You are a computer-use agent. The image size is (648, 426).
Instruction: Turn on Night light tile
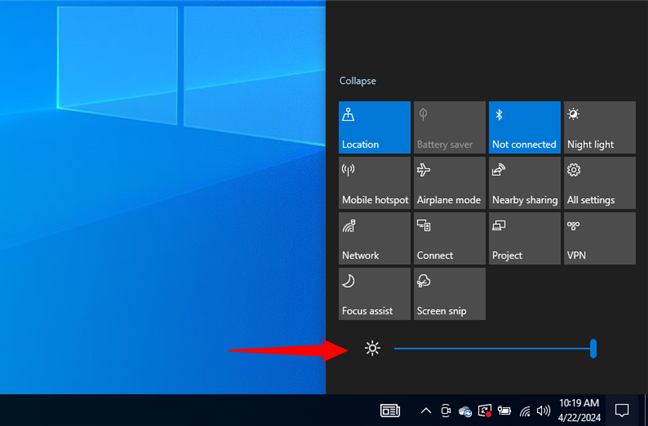(x=599, y=127)
